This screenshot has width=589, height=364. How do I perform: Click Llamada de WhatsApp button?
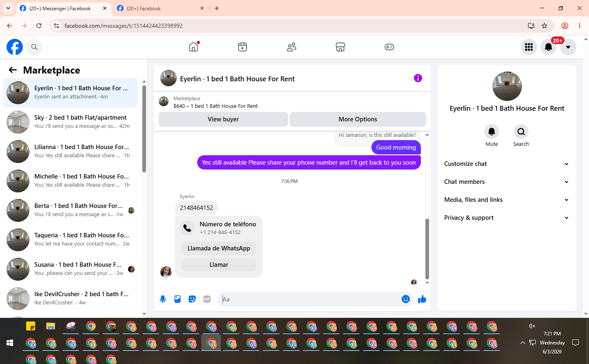coord(219,248)
